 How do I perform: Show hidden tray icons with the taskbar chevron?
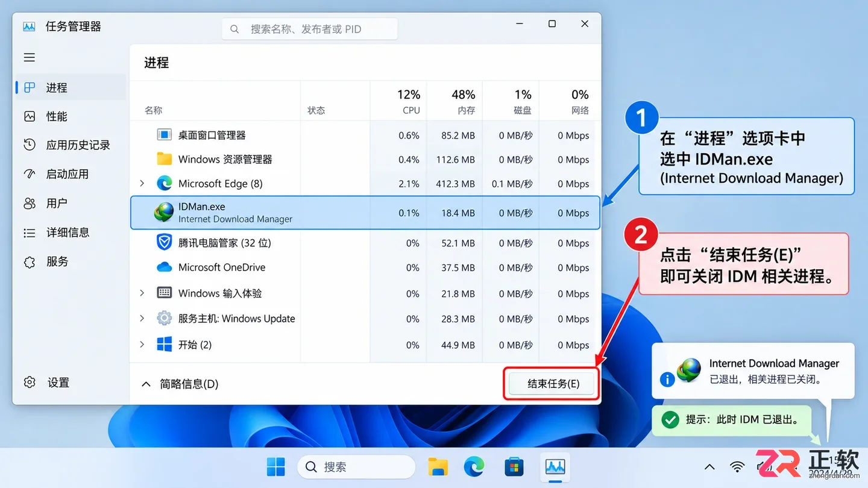point(709,467)
